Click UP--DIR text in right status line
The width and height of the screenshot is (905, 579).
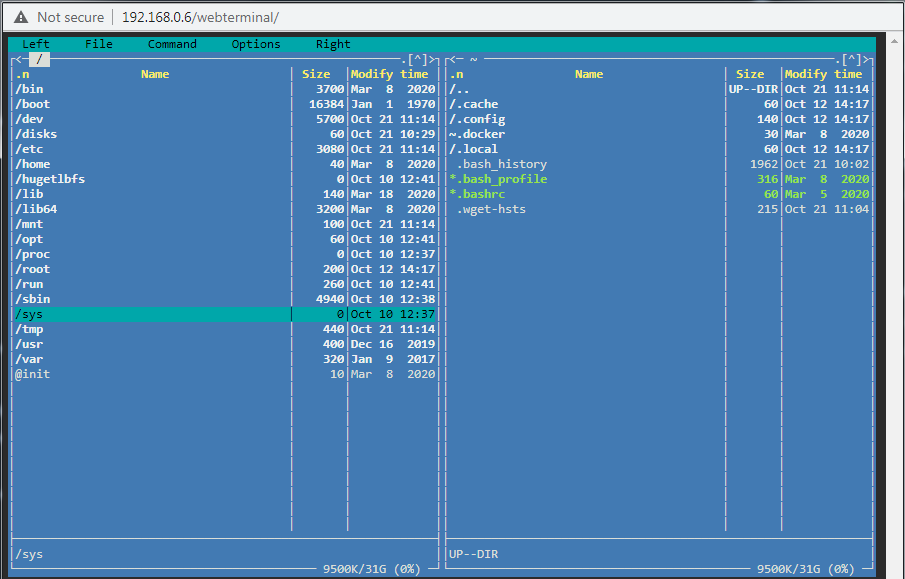[x=473, y=554]
